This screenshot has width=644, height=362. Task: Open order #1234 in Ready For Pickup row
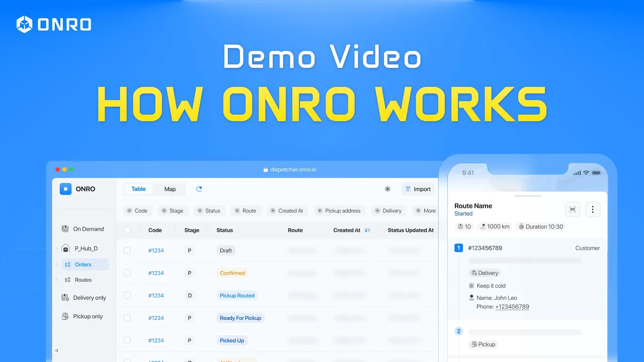(x=156, y=318)
